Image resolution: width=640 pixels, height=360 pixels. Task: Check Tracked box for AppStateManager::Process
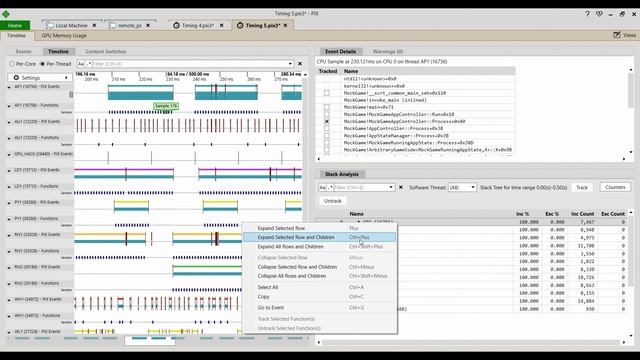[327, 136]
